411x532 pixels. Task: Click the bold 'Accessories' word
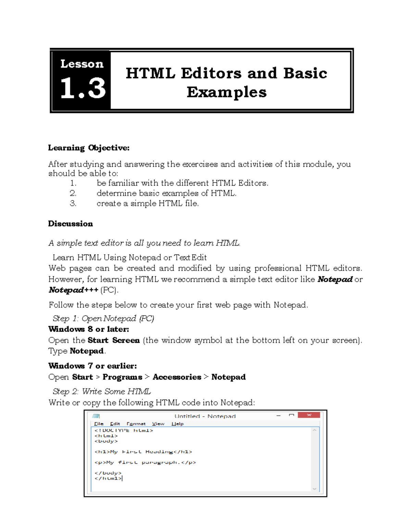(177, 377)
